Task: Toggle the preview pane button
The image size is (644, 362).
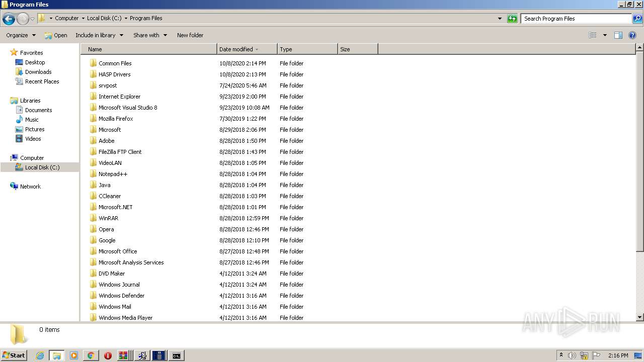Action: click(x=618, y=35)
